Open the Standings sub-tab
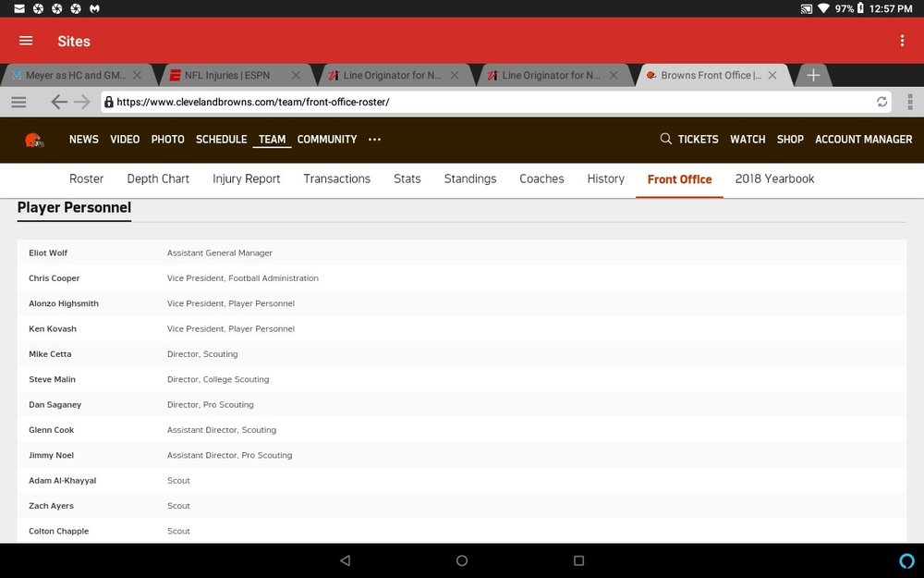Image resolution: width=924 pixels, height=578 pixels. [470, 178]
